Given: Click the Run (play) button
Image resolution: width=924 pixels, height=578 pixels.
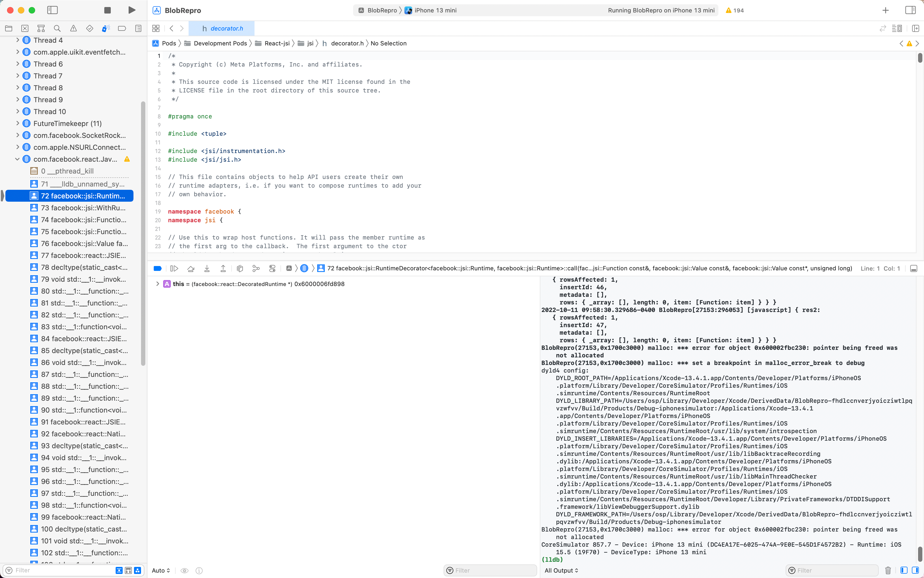Looking at the screenshot, I should pos(131,10).
